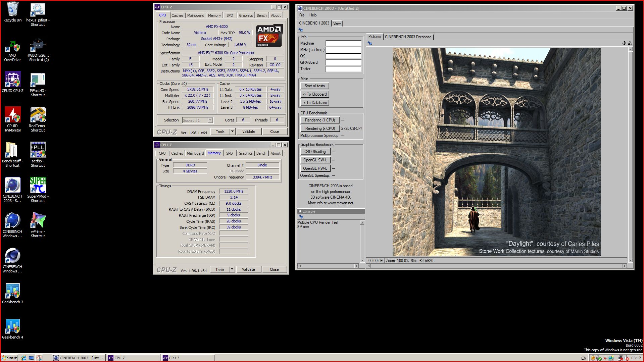Viewport: 644px width, 362px height.
Task: Click the Daylight rendered image
Action: tap(496, 152)
